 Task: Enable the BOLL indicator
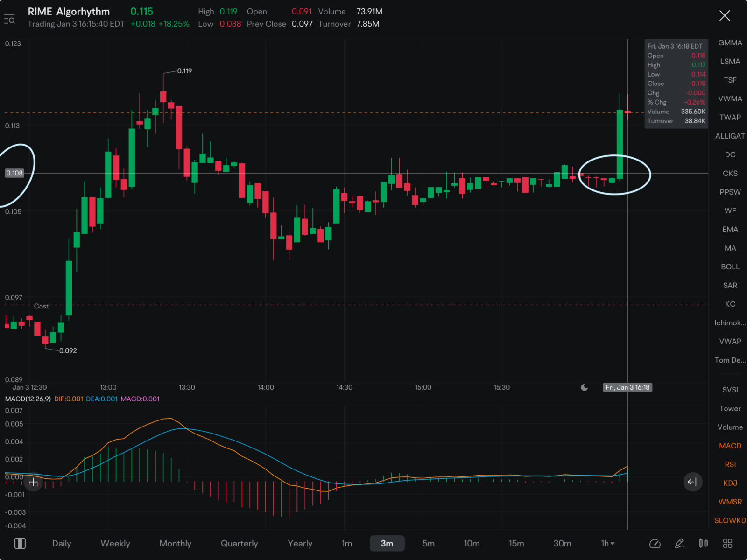click(730, 266)
